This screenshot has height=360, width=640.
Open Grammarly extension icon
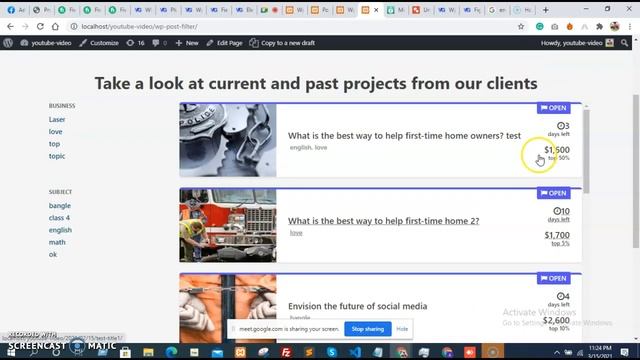click(540, 27)
